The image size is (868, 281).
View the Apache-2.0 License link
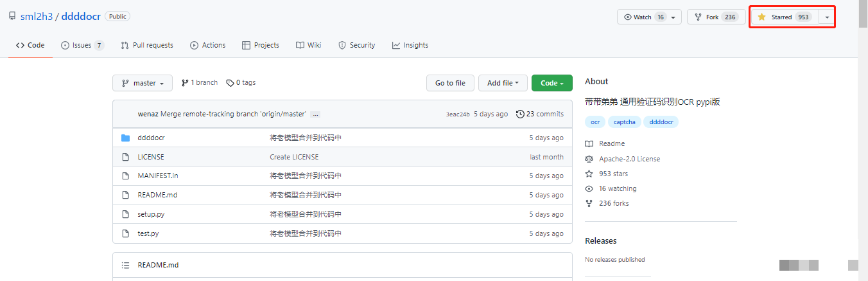click(x=629, y=159)
